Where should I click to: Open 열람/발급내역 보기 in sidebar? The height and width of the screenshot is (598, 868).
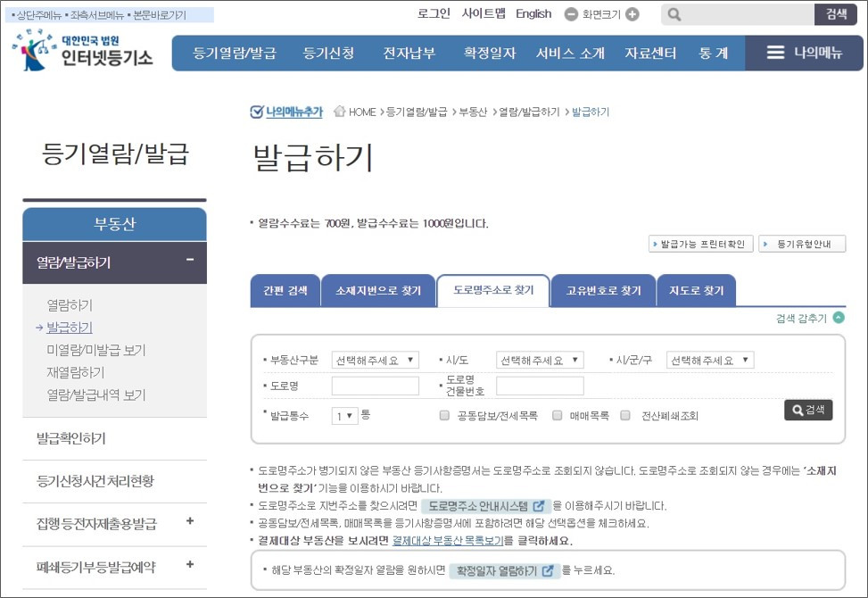point(96,395)
